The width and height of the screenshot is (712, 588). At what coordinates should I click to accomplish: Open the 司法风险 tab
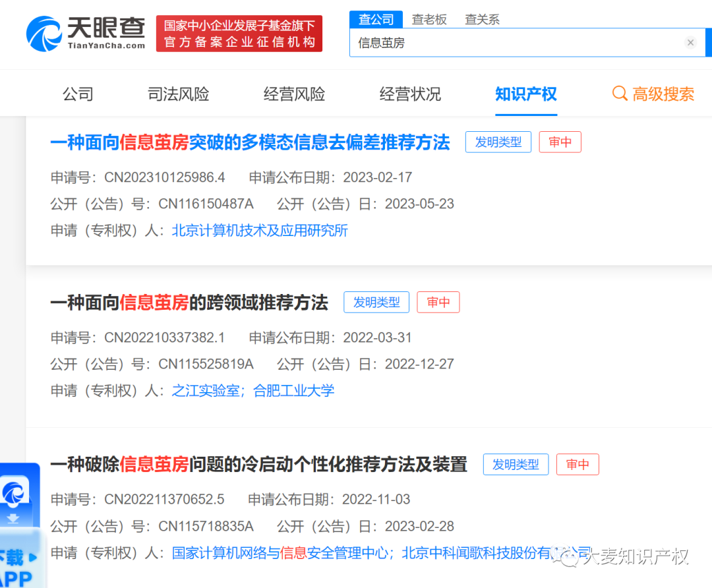coord(178,94)
